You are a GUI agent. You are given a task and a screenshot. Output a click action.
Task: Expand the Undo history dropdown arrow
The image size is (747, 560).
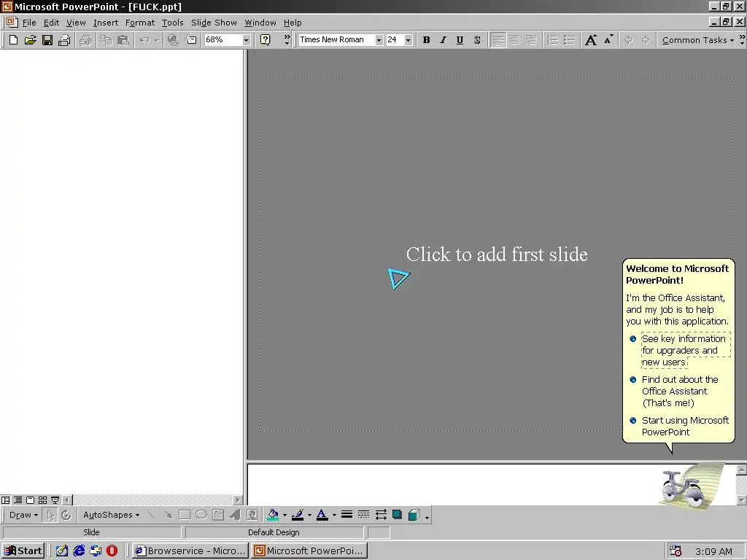[156, 41]
